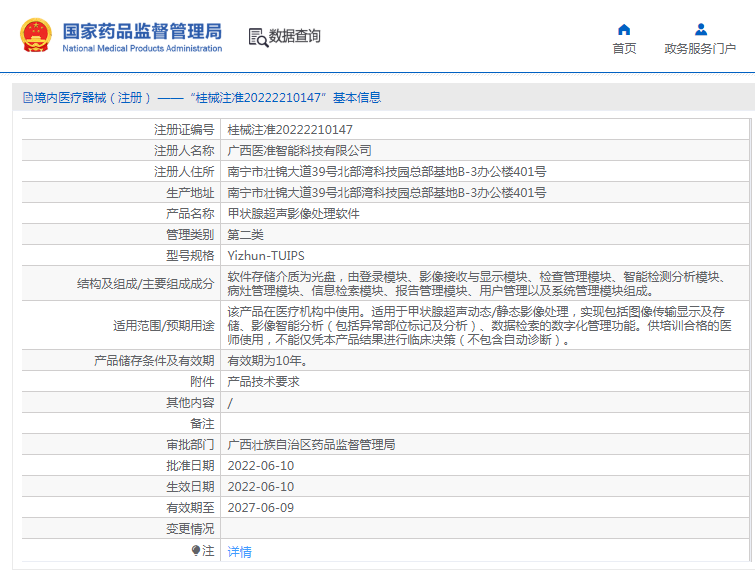Click the bulb icon beside 注
The width and height of the screenshot is (755, 570).
(x=195, y=550)
